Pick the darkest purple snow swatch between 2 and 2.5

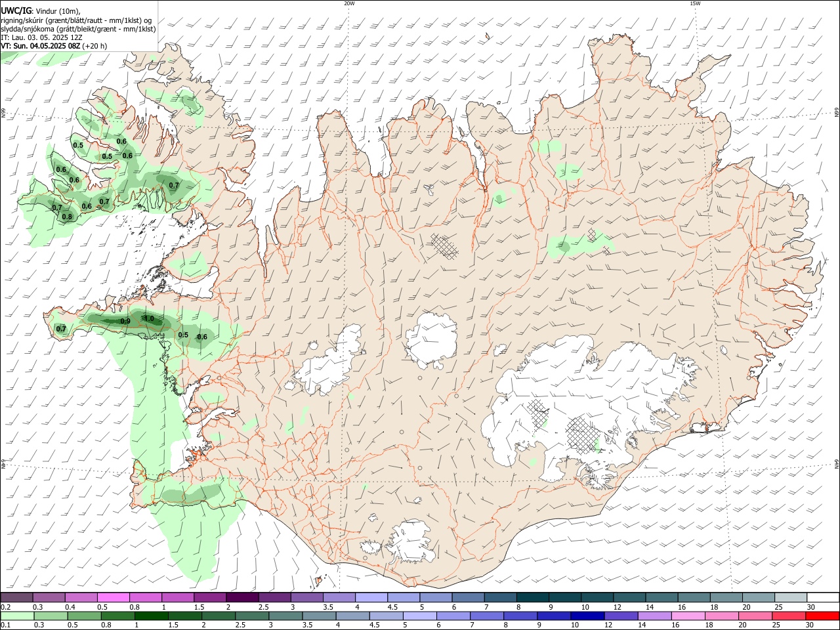242,597
